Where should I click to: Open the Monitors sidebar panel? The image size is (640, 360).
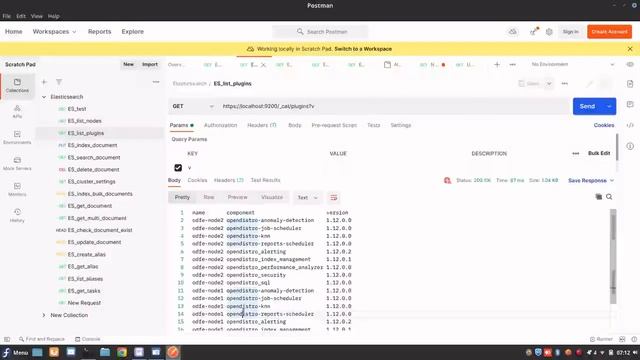(x=17, y=189)
